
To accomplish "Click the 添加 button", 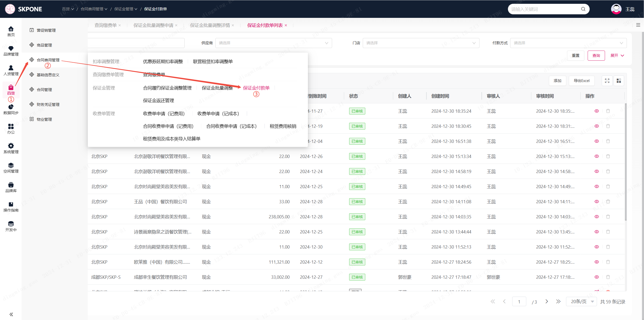I will 557,81.
